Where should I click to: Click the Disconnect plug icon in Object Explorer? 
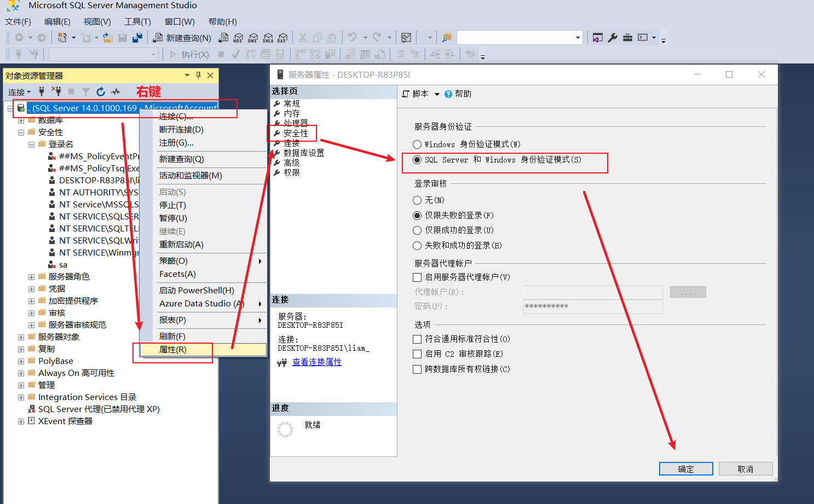click(56, 91)
